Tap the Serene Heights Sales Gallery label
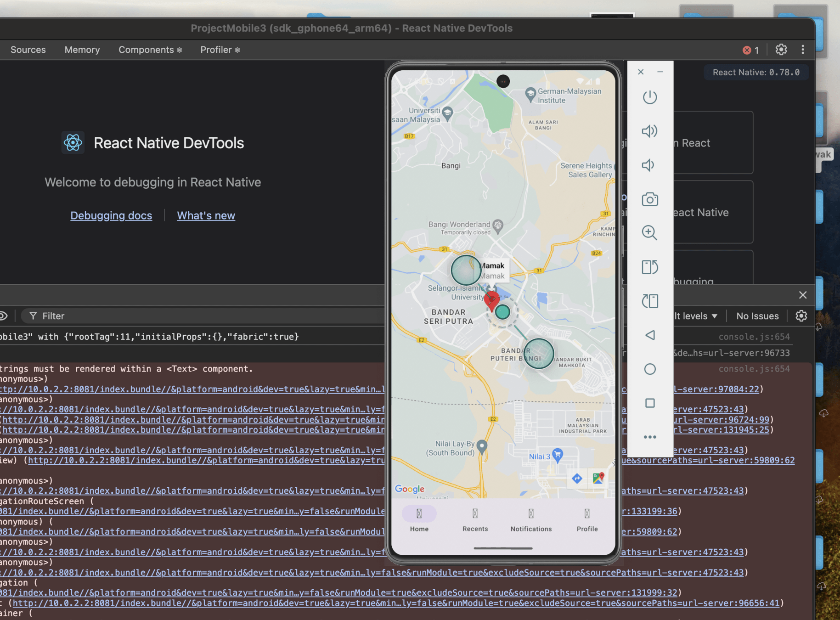This screenshot has width=840, height=620. click(586, 170)
